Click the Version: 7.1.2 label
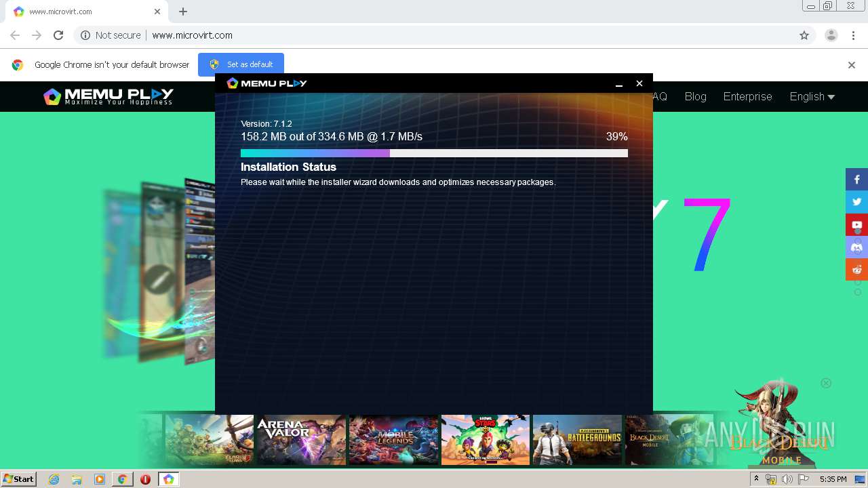The height and width of the screenshot is (488, 868). (x=267, y=124)
